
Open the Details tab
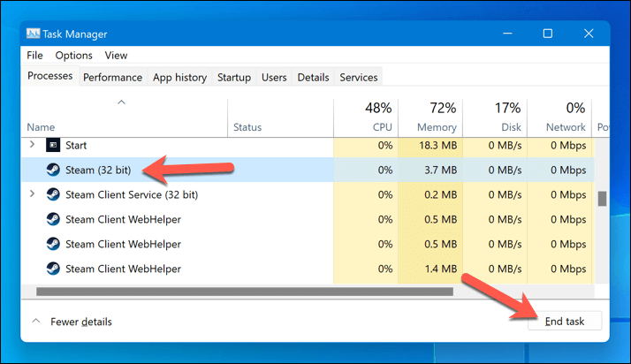click(x=313, y=78)
